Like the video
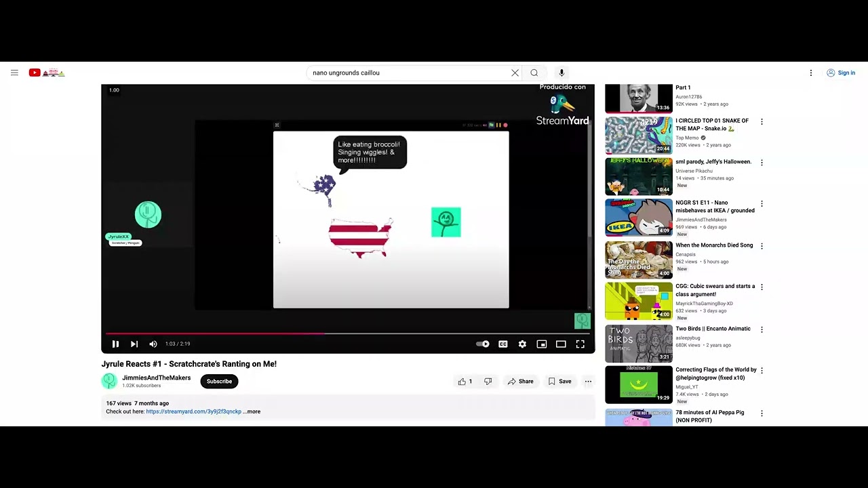868x488 pixels. [x=465, y=381]
